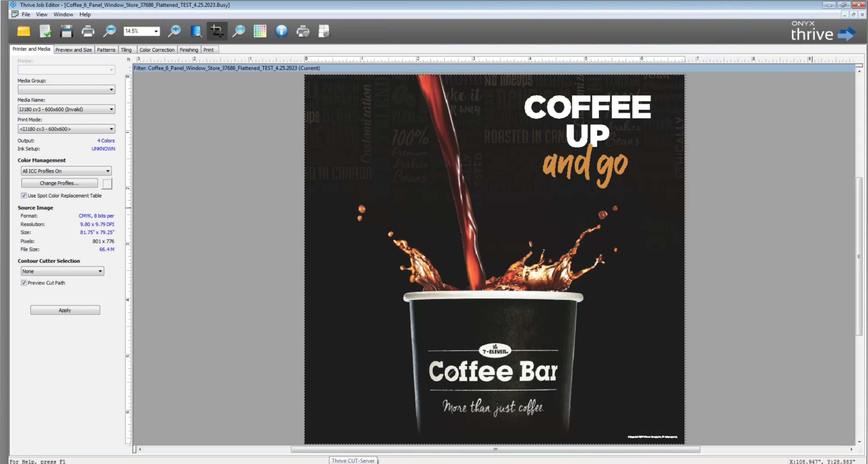
Task: Open the zoom level 14.5% dropdown
Action: point(156,31)
